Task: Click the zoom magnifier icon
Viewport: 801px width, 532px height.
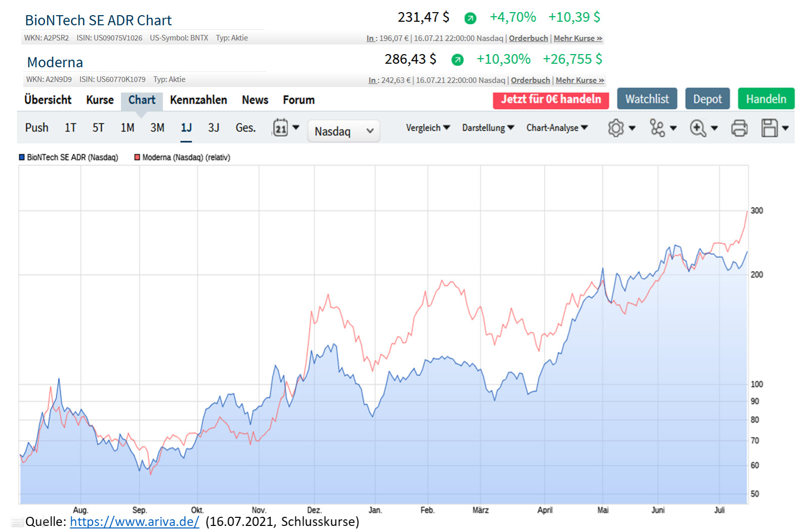Action: [x=698, y=128]
